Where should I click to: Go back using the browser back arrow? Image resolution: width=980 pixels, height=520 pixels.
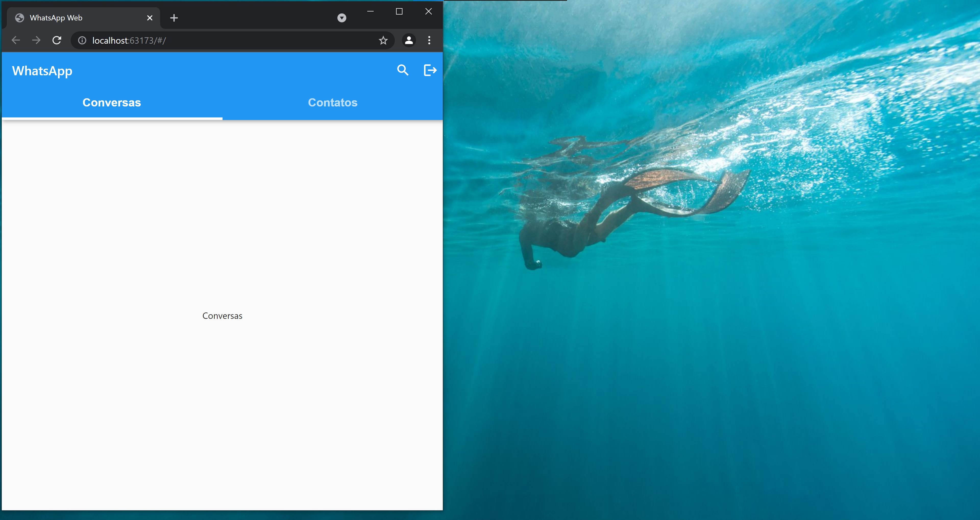point(16,40)
